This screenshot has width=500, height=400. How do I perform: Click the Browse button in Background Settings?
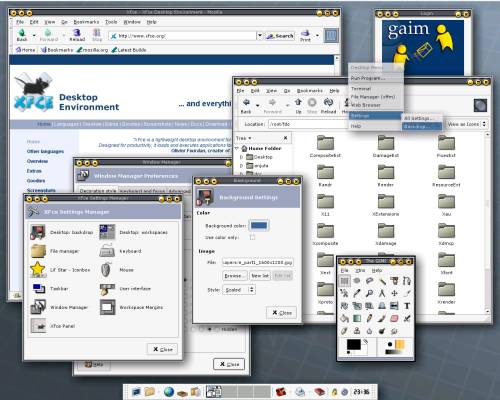[235, 276]
